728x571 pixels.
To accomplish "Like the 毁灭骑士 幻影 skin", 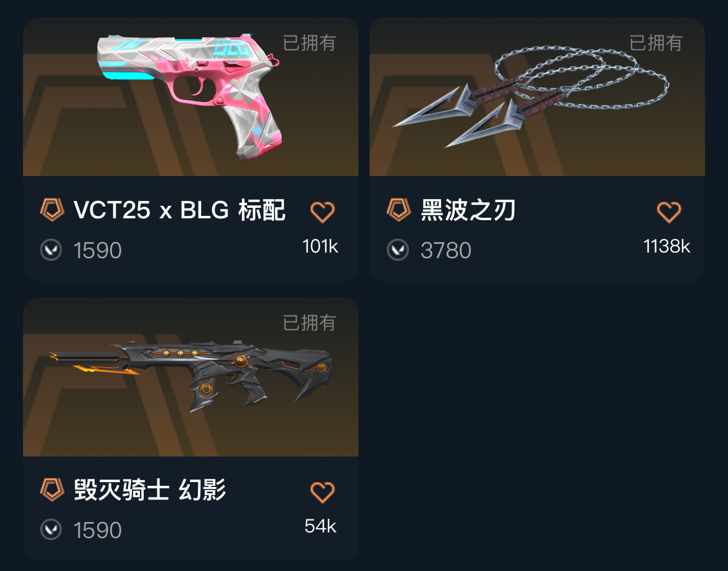I will pos(322,492).
